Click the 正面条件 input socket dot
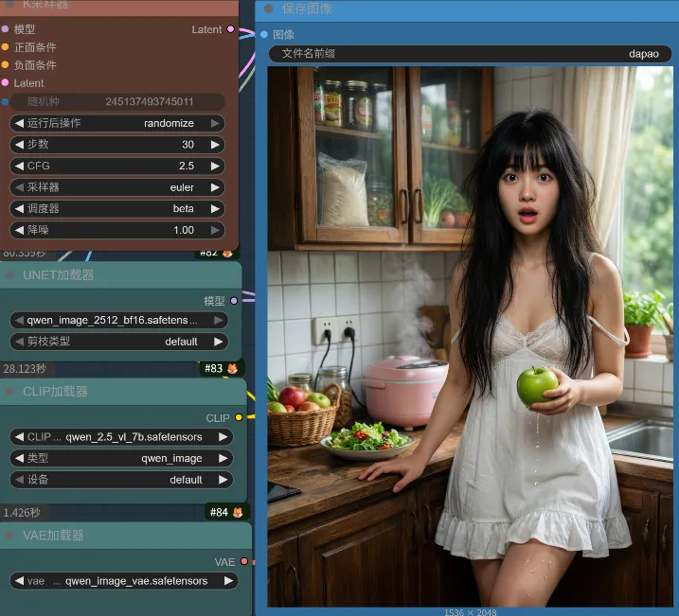 (x=6, y=47)
